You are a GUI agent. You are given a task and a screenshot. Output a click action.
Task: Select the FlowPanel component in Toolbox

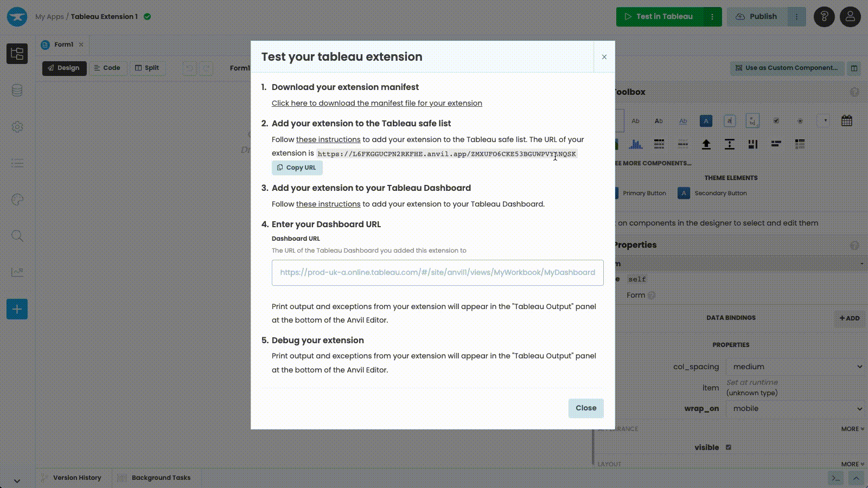pos(776,144)
